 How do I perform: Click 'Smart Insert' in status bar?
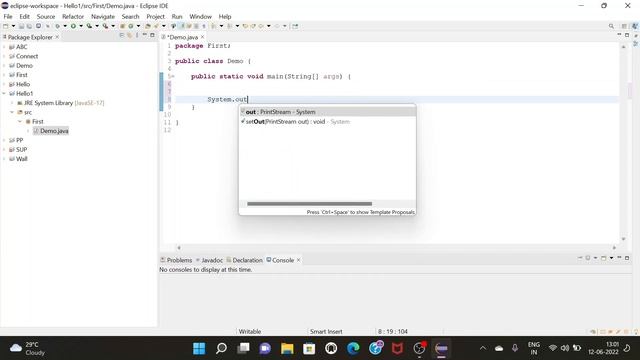[326, 331]
